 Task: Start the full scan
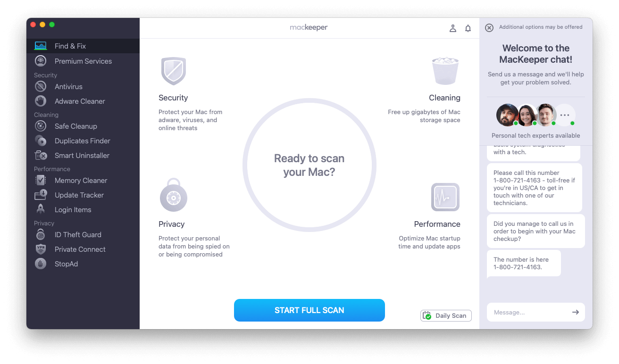tap(309, 310)
